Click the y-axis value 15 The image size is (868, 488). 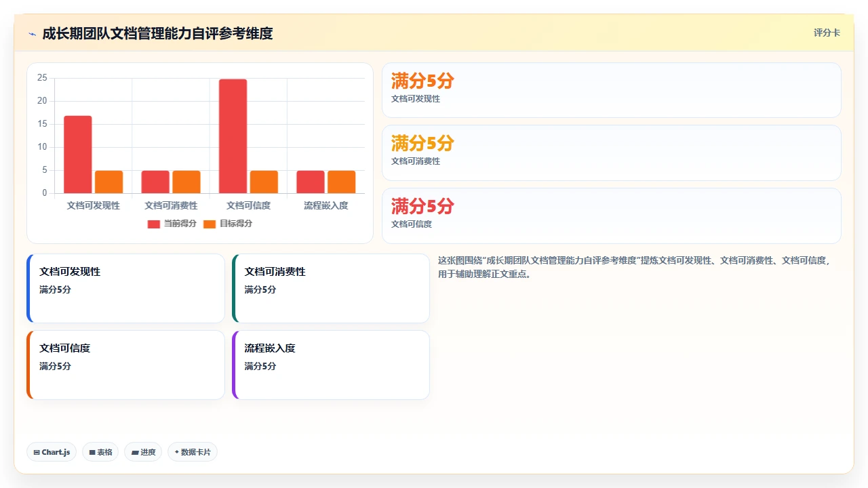(42, 124)
